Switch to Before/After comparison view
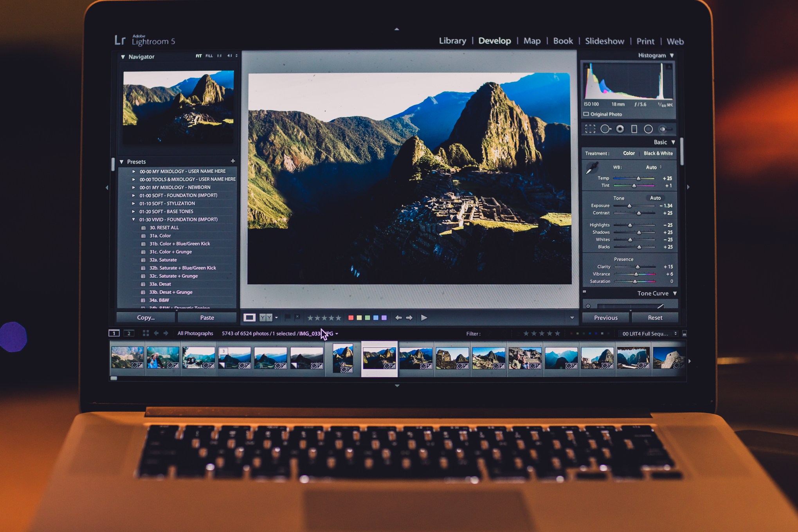The width and height of the screenshot is (798, 532). tap(266, 318)
